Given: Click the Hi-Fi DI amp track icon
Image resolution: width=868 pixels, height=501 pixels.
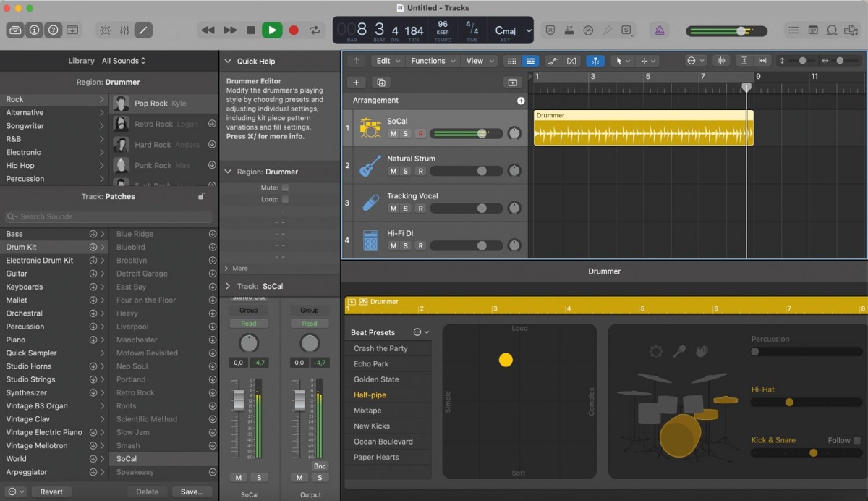Looking at the screenshot, I should point(370,240).
